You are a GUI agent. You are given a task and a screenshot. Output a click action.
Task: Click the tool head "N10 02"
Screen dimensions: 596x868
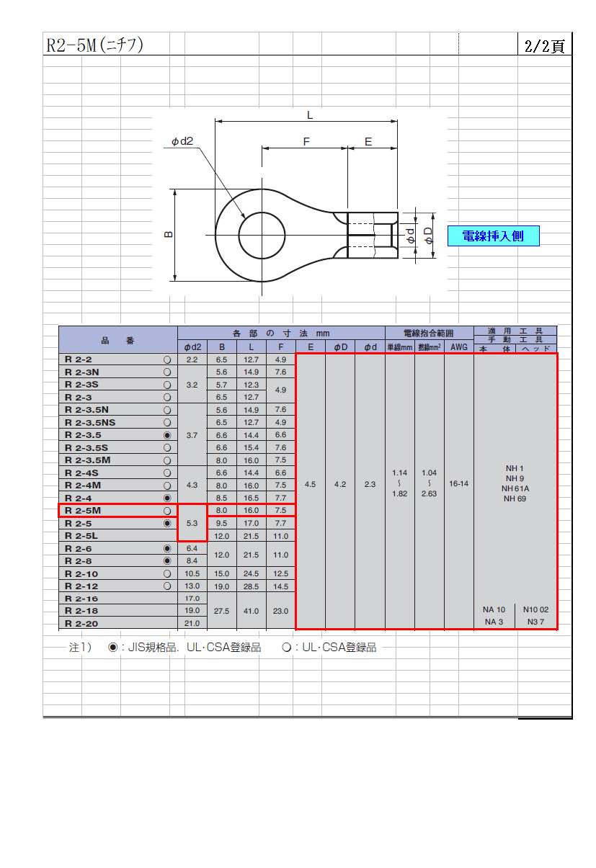(x=535, y=609)
